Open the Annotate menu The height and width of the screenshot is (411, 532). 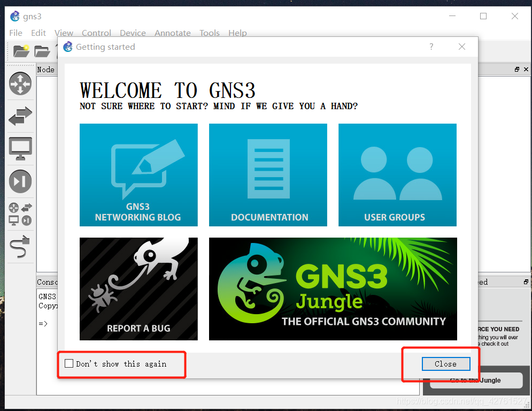tap(173, 33)
